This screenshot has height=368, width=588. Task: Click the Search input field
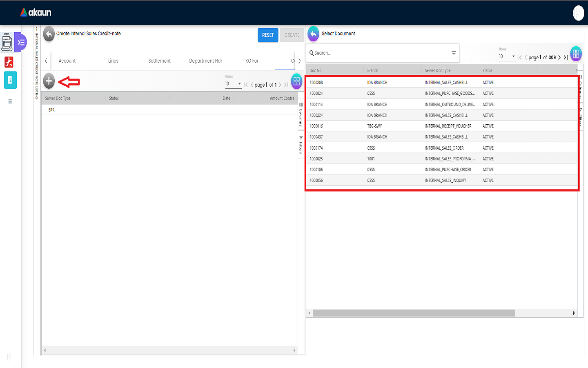(x=380, y=53)
